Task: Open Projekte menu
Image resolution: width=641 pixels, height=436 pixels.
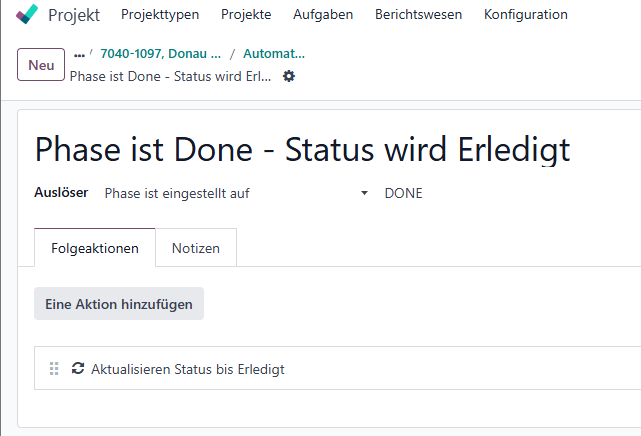Action: click(x=246, y=14)
